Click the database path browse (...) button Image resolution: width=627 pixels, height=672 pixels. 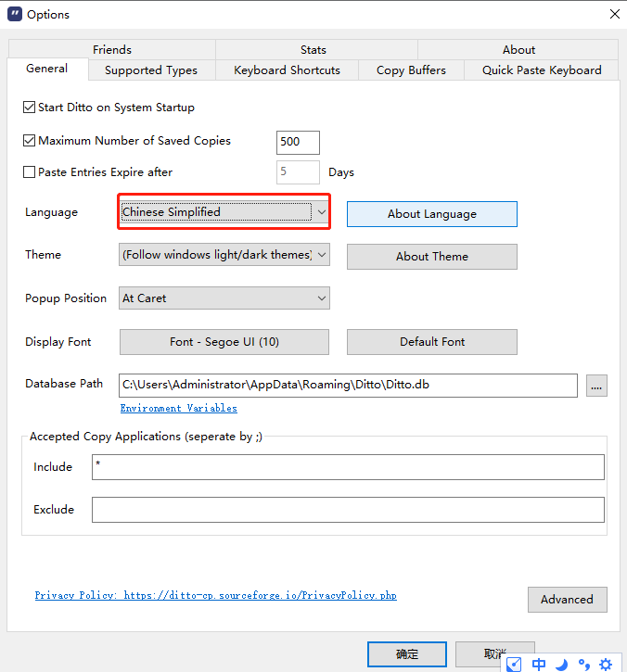click(x=596, y=386)
